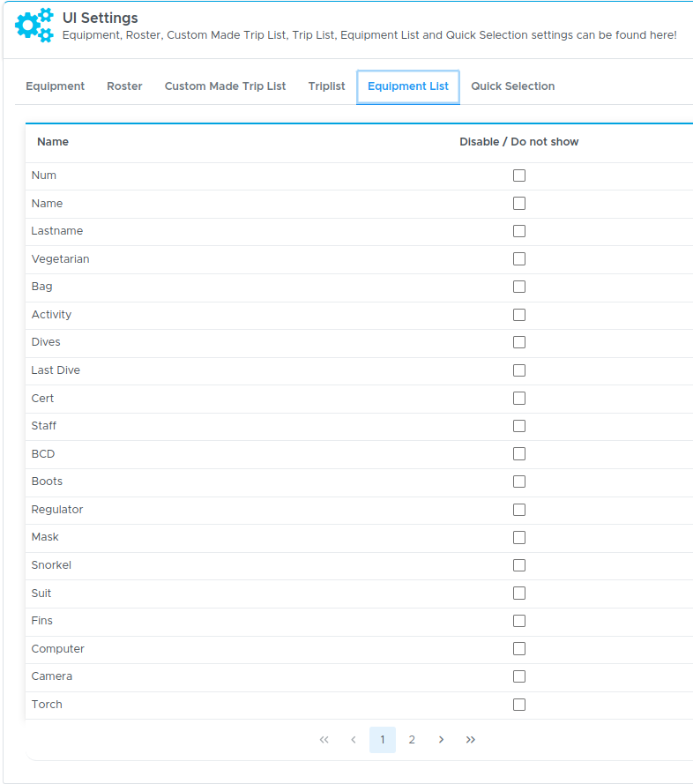This screenshot has width=693, height=784.
Task: Select the Equipment List tab
Action: click(x=408, y=86)
